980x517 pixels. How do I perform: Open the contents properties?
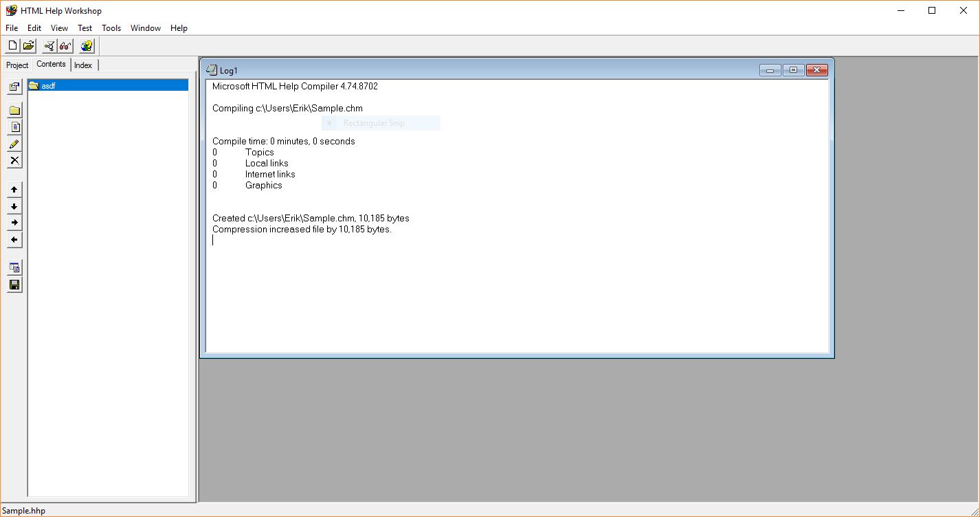pyautogui.click(x=14, y=86)
